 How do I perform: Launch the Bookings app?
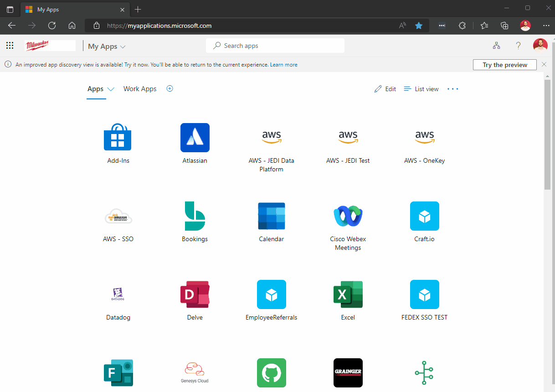pyautogui.click(x=195, y=216)
